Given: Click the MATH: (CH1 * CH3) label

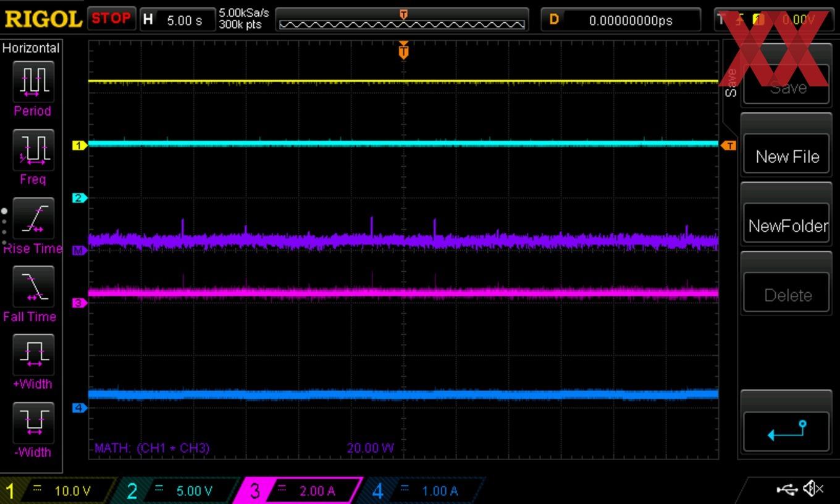Looking at the screenshot, I should pos(152,448).
